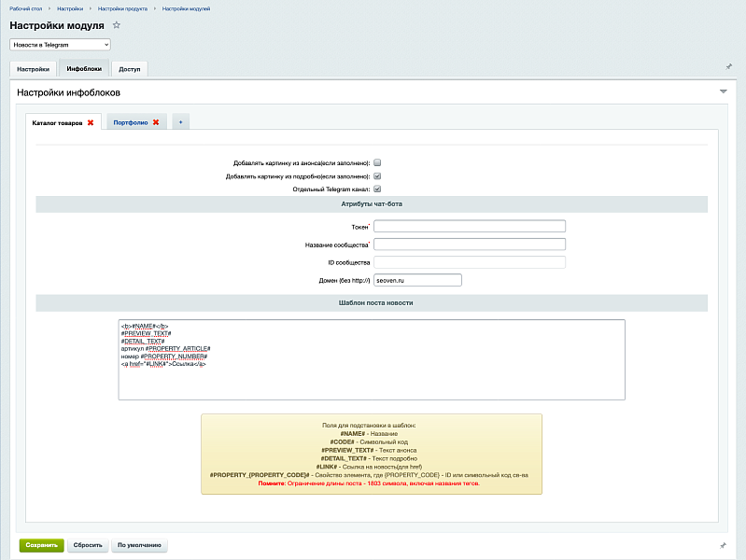Click the По умолчанию button
Screen dimensions: 746x560
click(139, 545)
